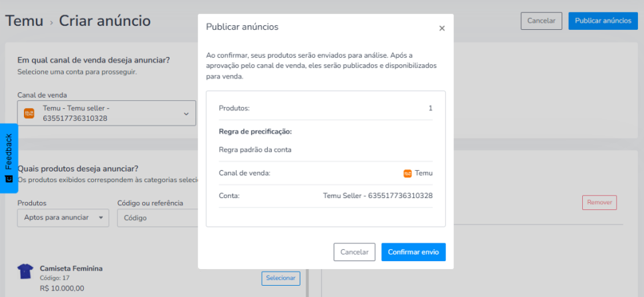Click Temu icon in dialog Canal de venda row
The height and width of the screenshot is (297, 644).
[407, 173]
